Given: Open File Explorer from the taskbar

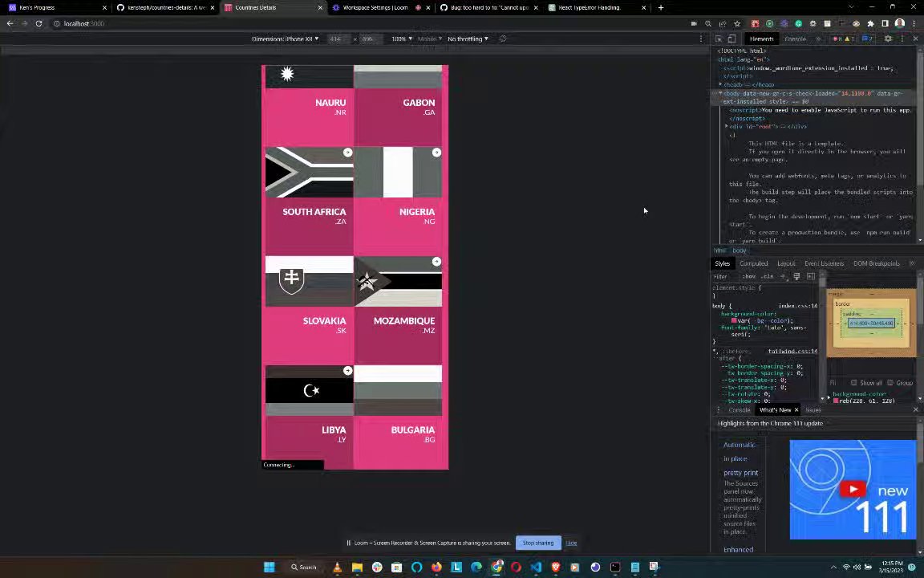Looking at the screenshot, I should (x=357, y=568).
